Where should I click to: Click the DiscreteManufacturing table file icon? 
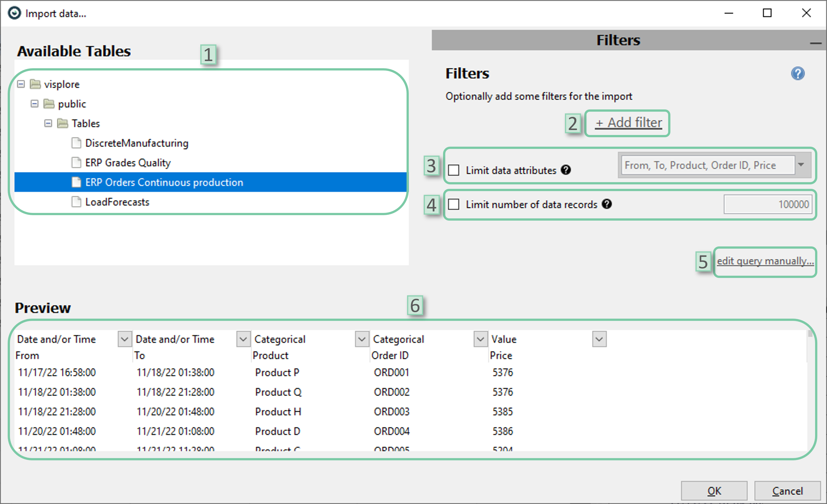coord(76,143)
